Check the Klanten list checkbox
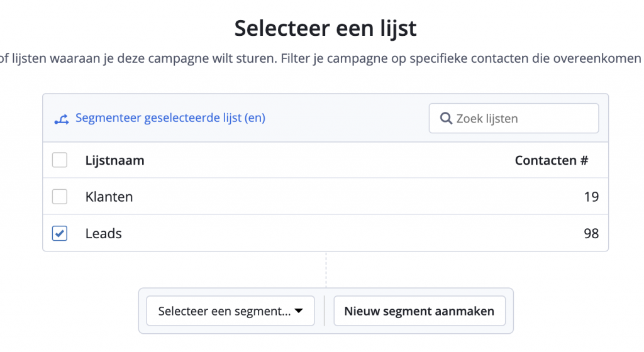 [60, 197]
